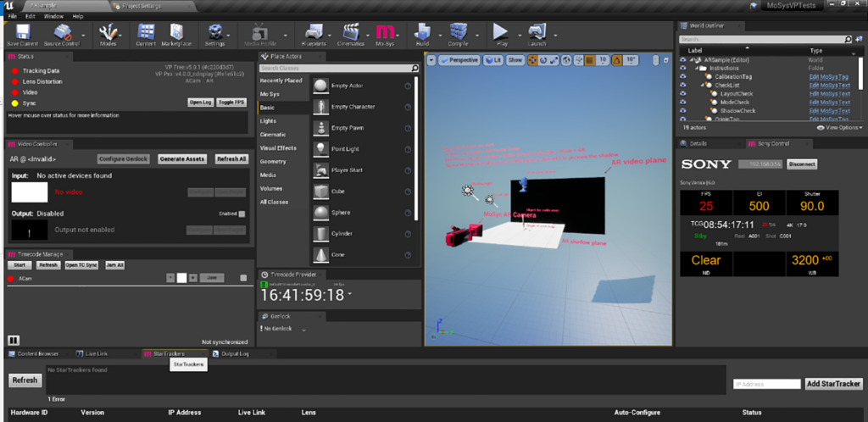The height and width of the screenshot is (422, 868).
Task: Open the viewport options dropdown arrow
Action: [431, 60]
